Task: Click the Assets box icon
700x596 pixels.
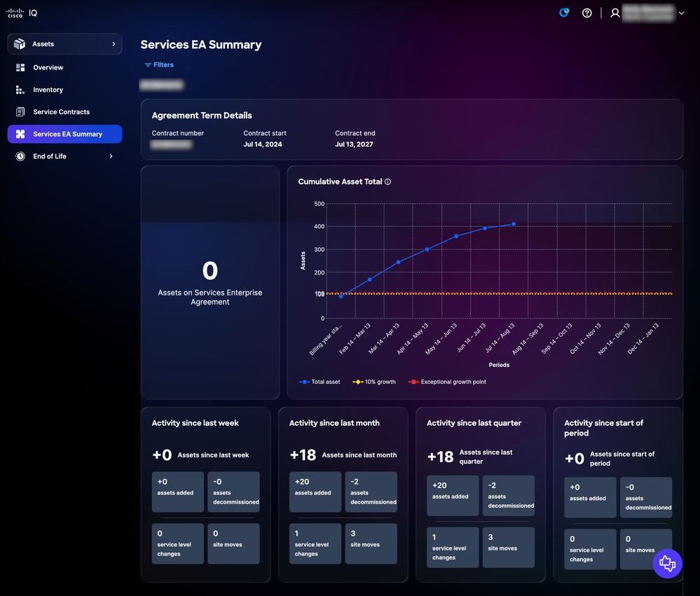Action: [x=20, y=43]
